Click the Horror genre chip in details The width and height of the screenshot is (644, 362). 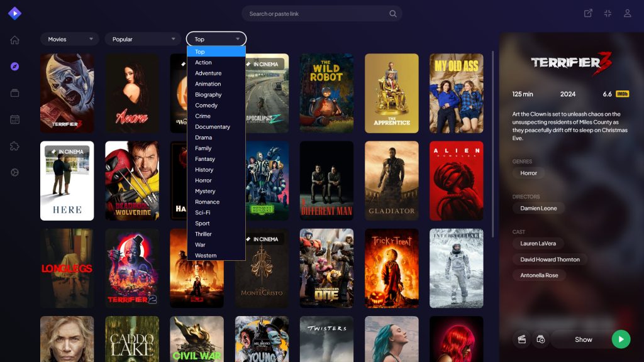[528, 173]
